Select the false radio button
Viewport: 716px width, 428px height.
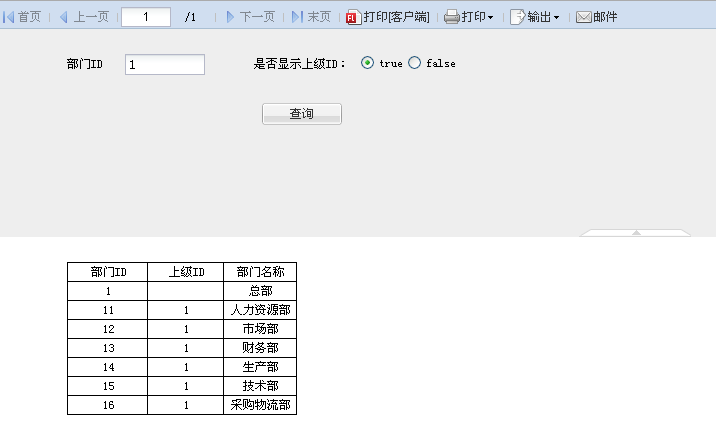[x=414, y=63]
